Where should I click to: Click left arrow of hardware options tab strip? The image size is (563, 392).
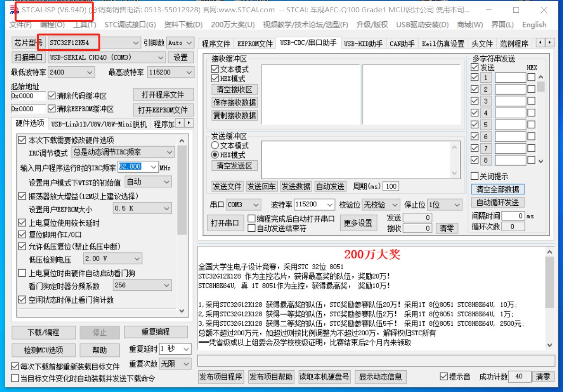180,123
